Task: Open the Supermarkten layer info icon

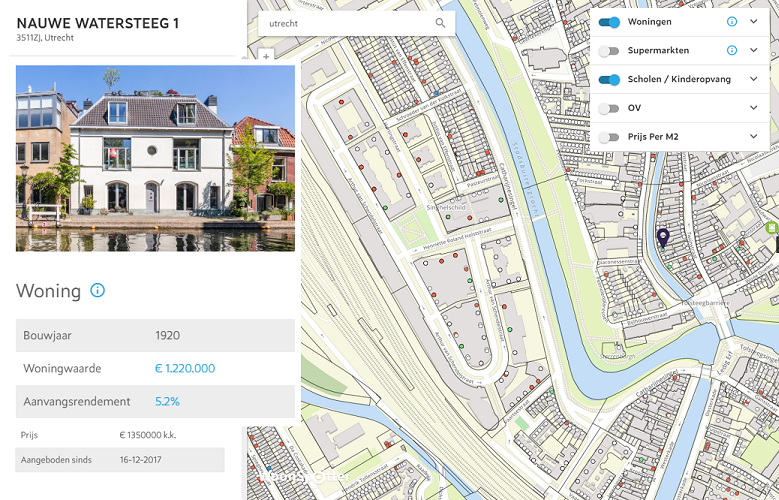Action: pyautogui.click(x=731, y=50)
